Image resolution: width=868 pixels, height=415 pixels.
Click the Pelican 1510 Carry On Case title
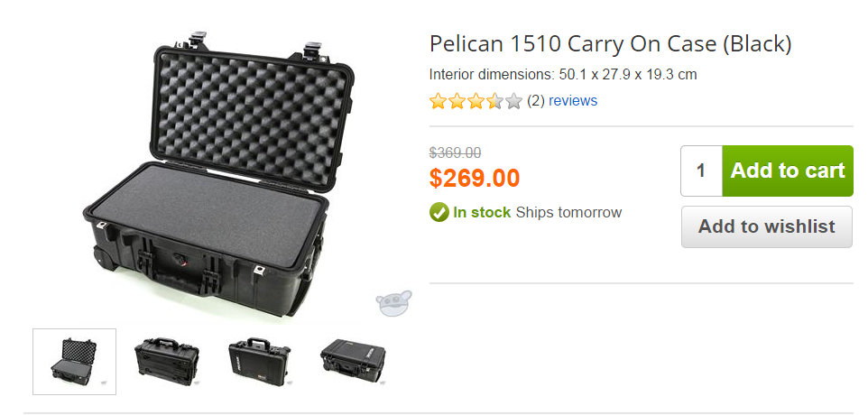(x=610, y=43)
